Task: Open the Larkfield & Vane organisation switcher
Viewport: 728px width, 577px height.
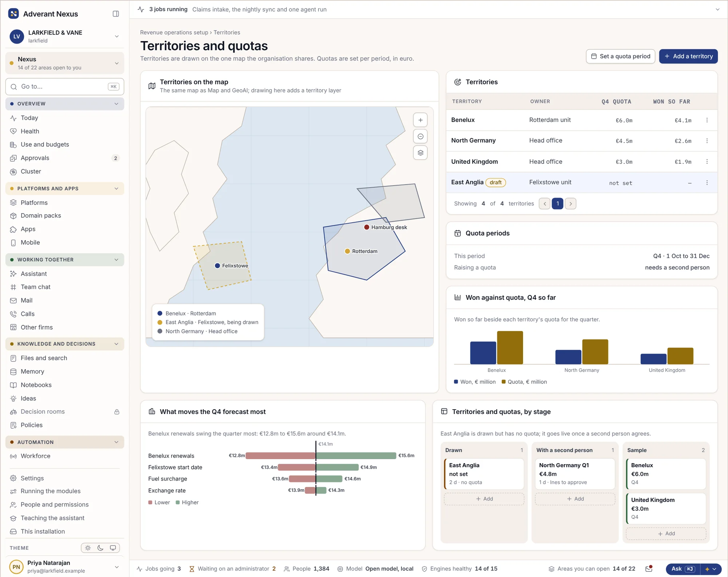Action: click(65, 36)
